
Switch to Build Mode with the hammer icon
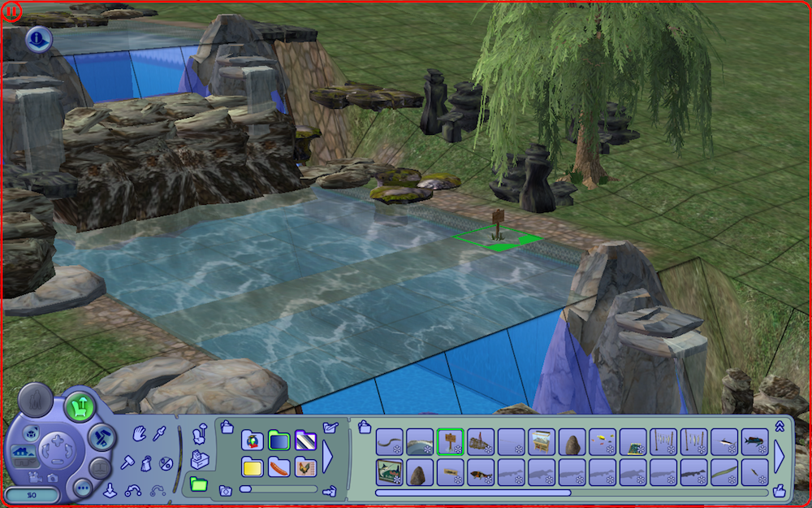[x=99, y=436]
